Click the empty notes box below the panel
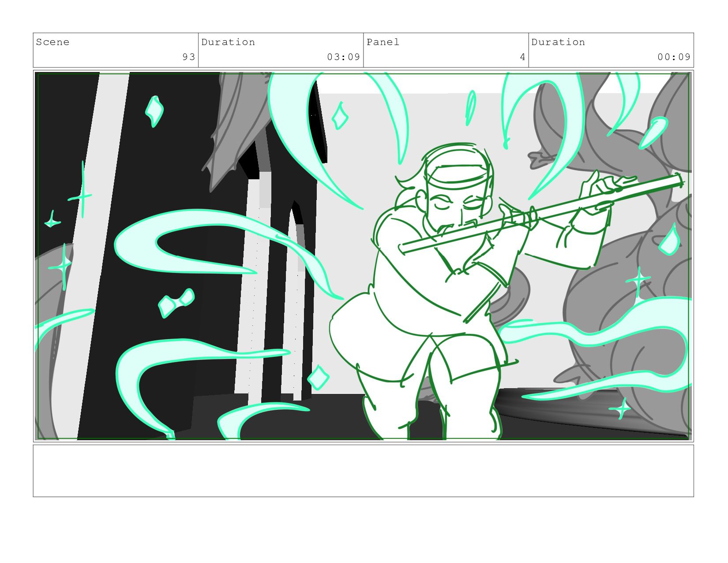The width and height of the screenshot is (728, 563). [x=363, y=471]
